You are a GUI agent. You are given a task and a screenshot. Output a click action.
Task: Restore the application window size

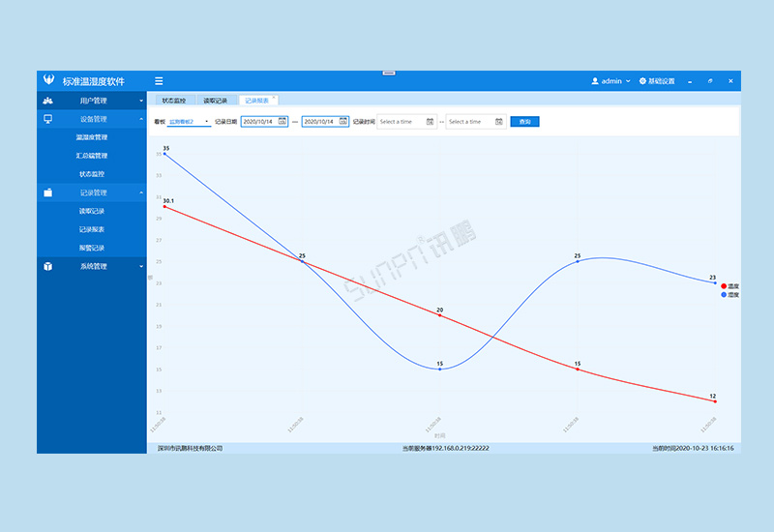pyautogui.click(x=710, y=81)
